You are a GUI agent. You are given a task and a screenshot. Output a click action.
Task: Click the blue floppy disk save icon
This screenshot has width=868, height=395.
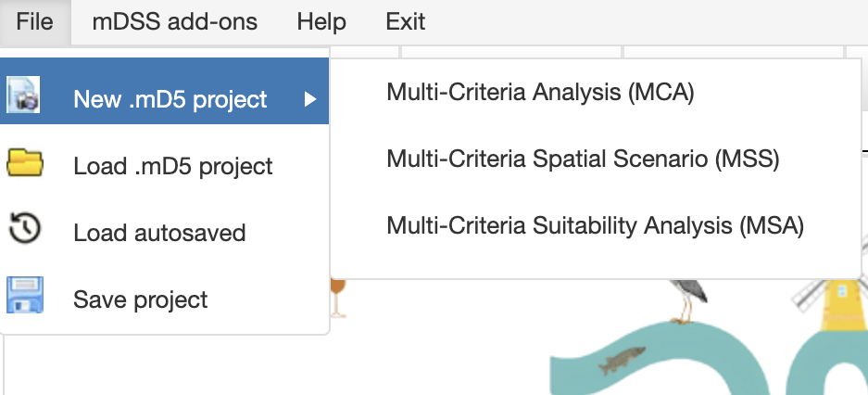[x=25, y=295]
